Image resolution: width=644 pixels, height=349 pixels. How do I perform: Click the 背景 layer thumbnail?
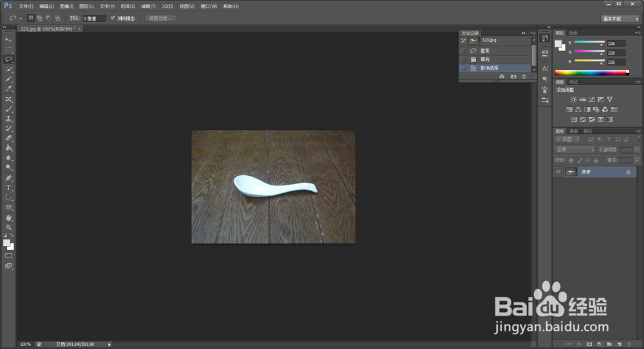point(571,172)
